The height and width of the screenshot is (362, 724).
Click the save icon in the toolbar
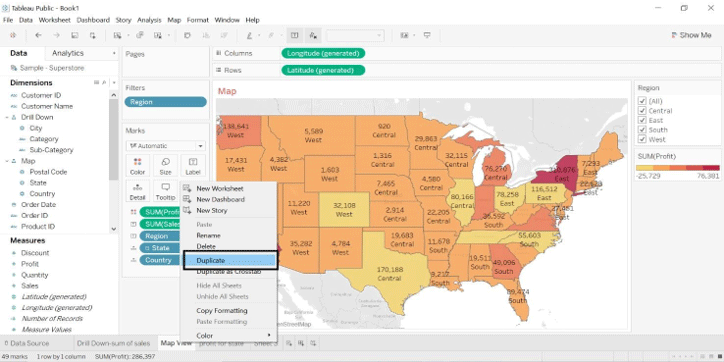click(75, 35)
